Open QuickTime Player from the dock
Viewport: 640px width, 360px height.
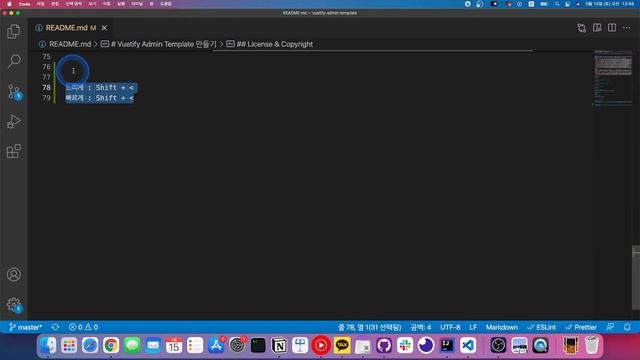click(x=540, y=345)
